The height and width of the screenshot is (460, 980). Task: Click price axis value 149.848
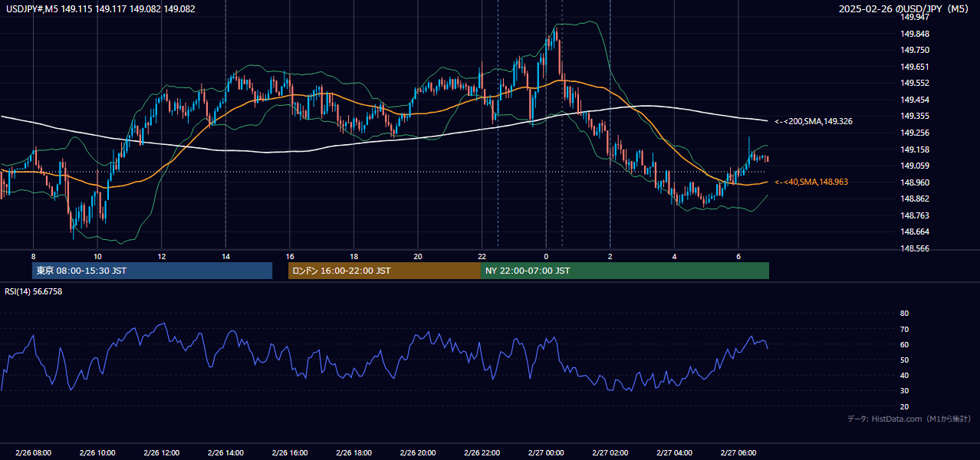pos(915,34)
